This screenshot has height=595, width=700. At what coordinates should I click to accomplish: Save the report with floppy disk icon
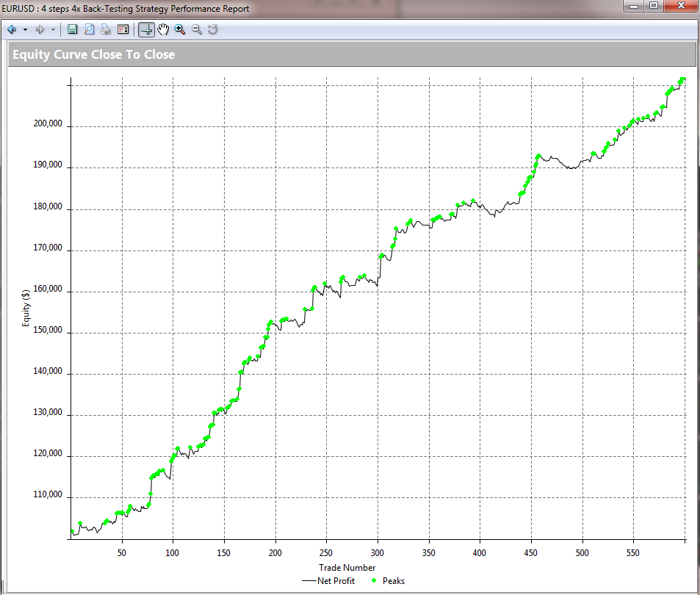pyautogui.click(x=72, y=29)
